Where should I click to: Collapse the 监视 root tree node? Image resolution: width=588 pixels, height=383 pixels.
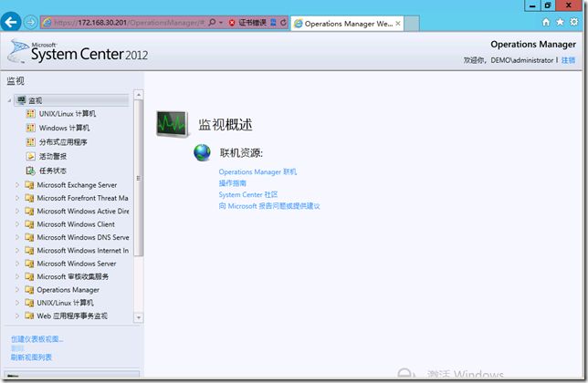9,100
